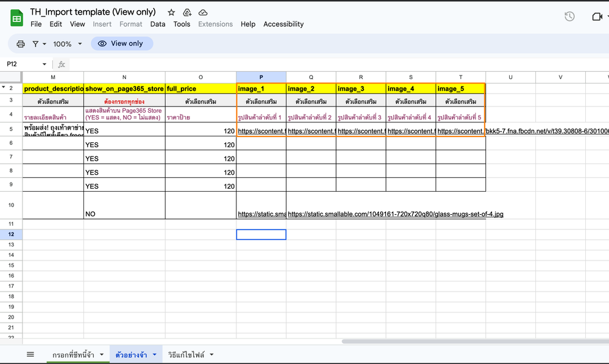
Task: Expand hidden rows arrow beside row 2
Action: pos(4,88)
